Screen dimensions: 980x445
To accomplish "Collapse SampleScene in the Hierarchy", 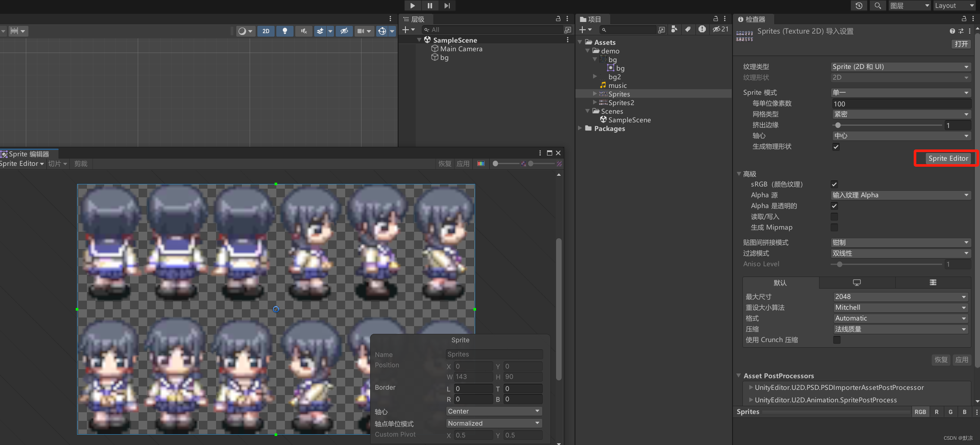I will pyautogui.click(x=419, y=40).
